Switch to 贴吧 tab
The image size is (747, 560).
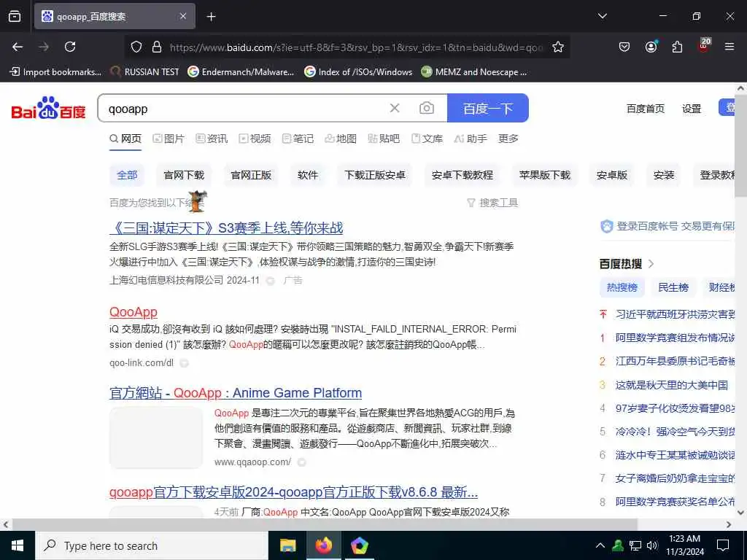(x=384, y=139)
